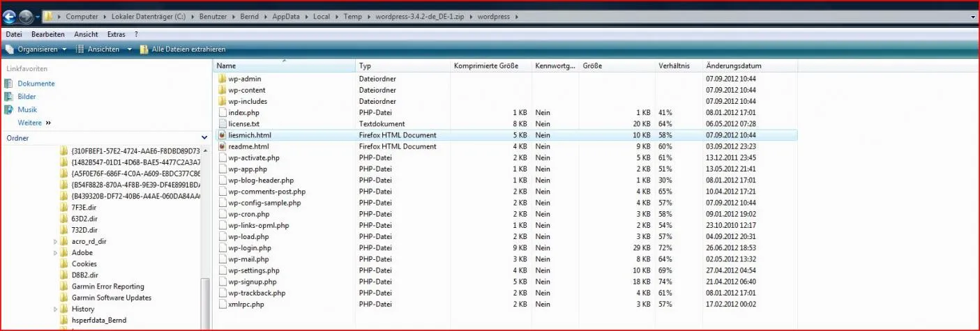The height and width of the screenshot is (331, 980).
Task: Click the Adobe folder icon in tree
Action: click(x=65, y=253)
